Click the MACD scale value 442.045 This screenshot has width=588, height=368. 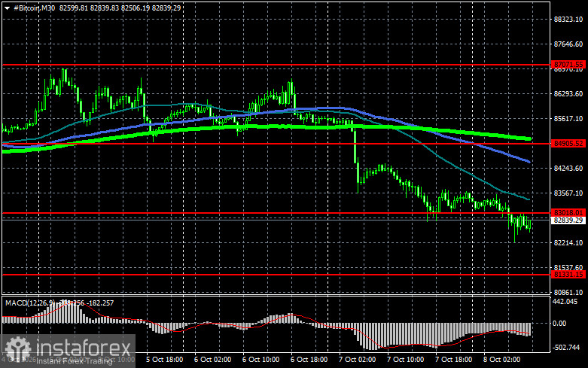click(x=565, y=301)
